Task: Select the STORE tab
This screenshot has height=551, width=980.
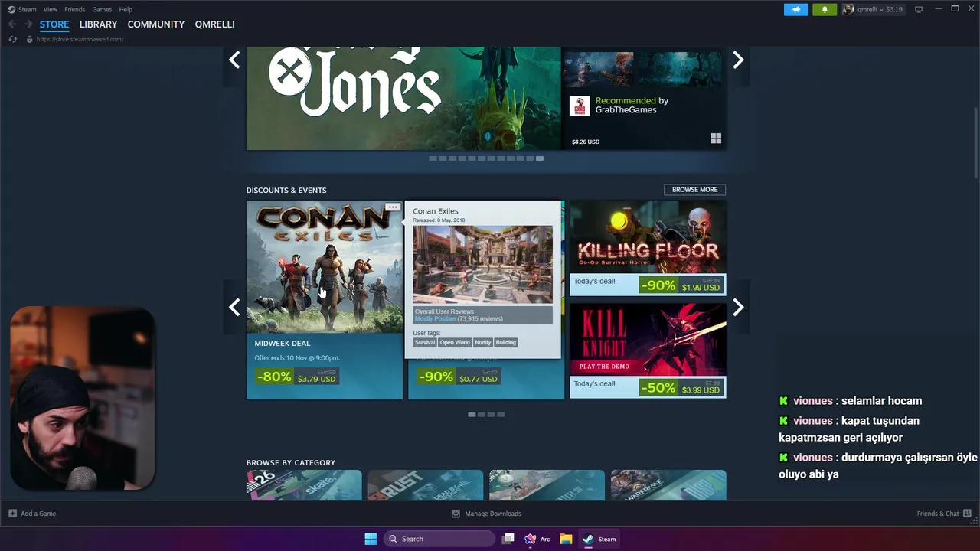Action: pos(54,24)
